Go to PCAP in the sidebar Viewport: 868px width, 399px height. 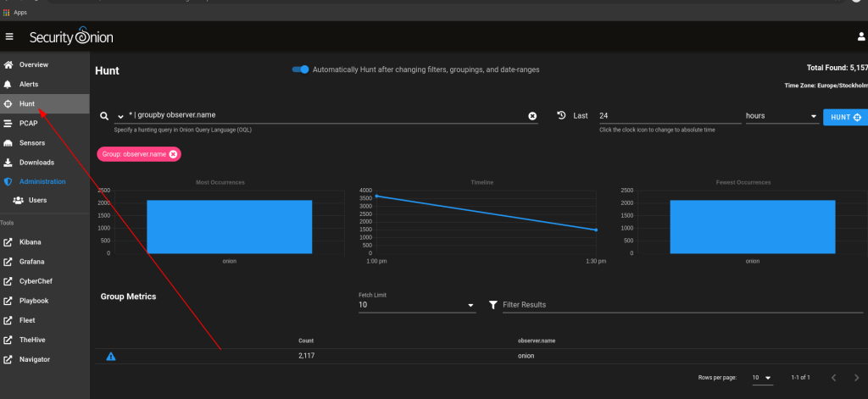click(29, 124)
